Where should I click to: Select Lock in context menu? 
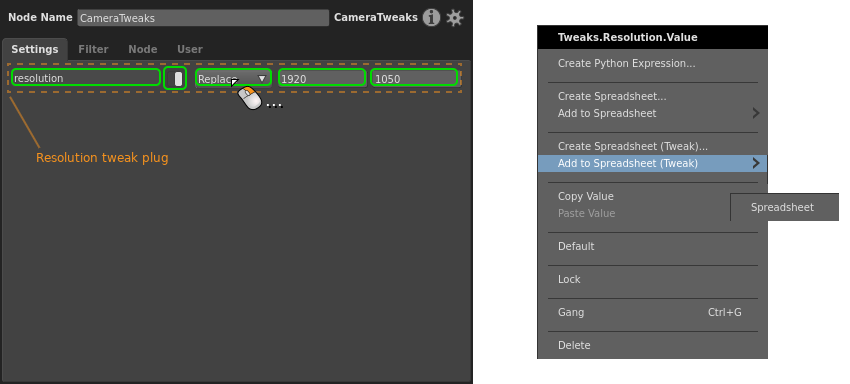pyautogui.click(x=653, y=279)
